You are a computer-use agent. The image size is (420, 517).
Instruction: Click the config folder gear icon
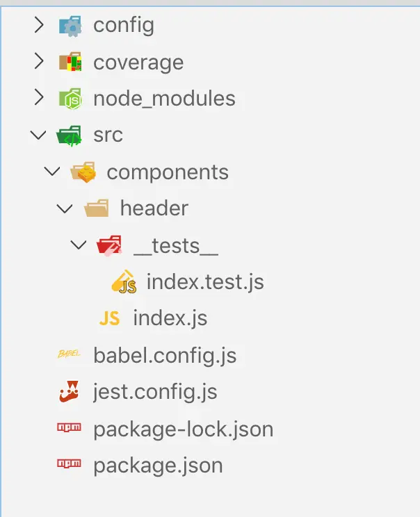click(x=70, y=26)
